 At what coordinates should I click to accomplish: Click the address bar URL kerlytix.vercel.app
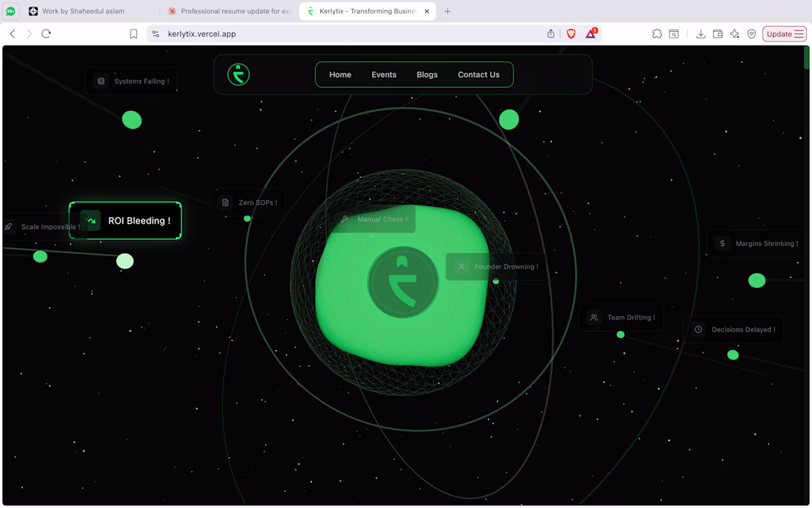[x=202, y=34]
